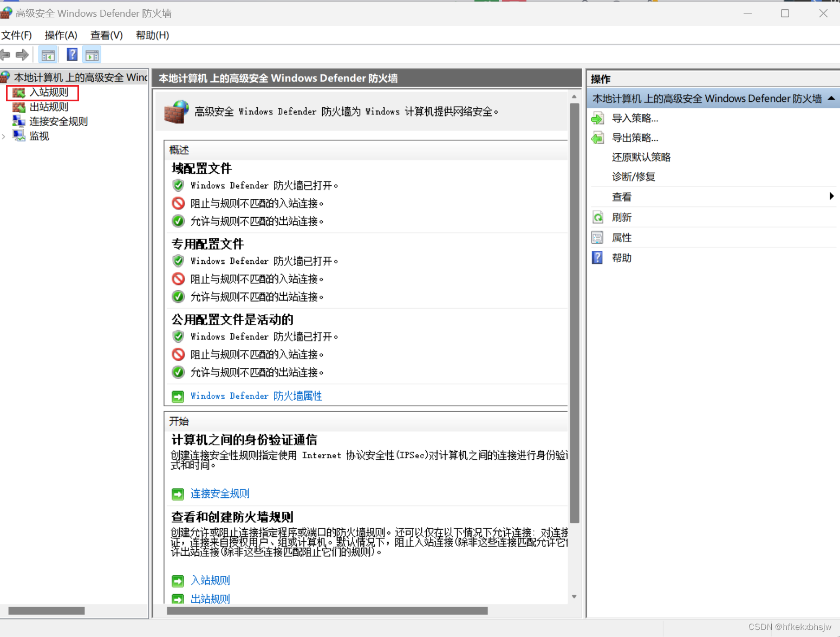
Task: Expand the 监视 node chevron
Action: (4, 136)
